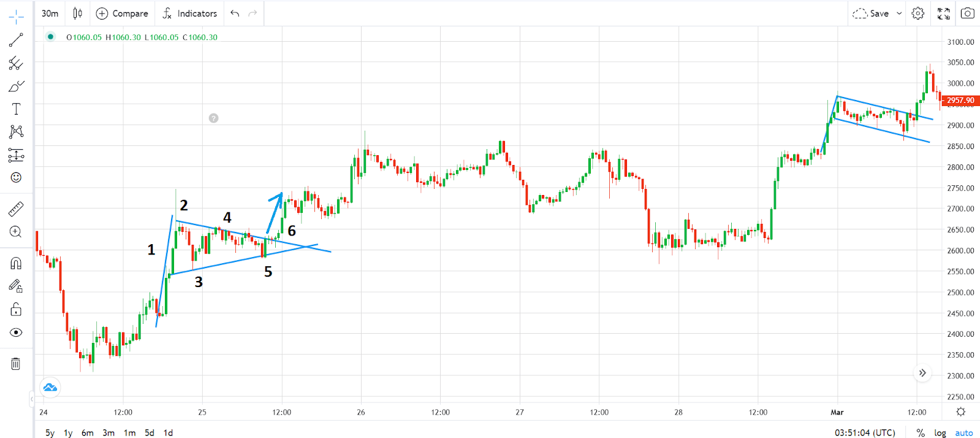
Task: Click the red 2957.90 price label
Action: click(x=960, y=101)
